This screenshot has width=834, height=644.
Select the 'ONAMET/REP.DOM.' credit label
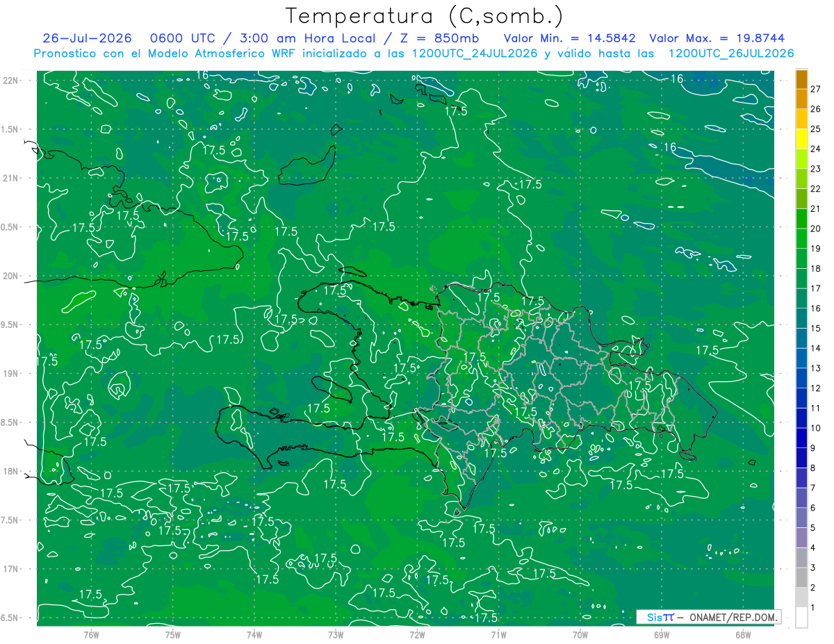click(733, 617)
